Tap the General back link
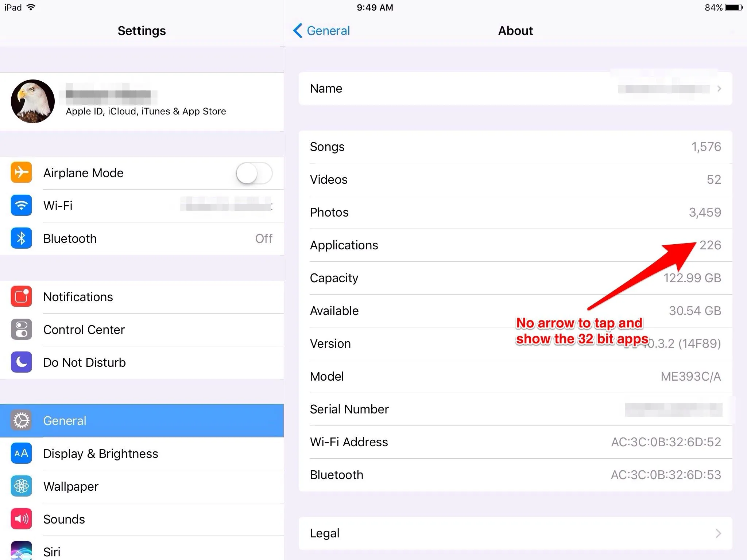Image resolution: width=747 pixels, height=560 pixels. point(328,31)
